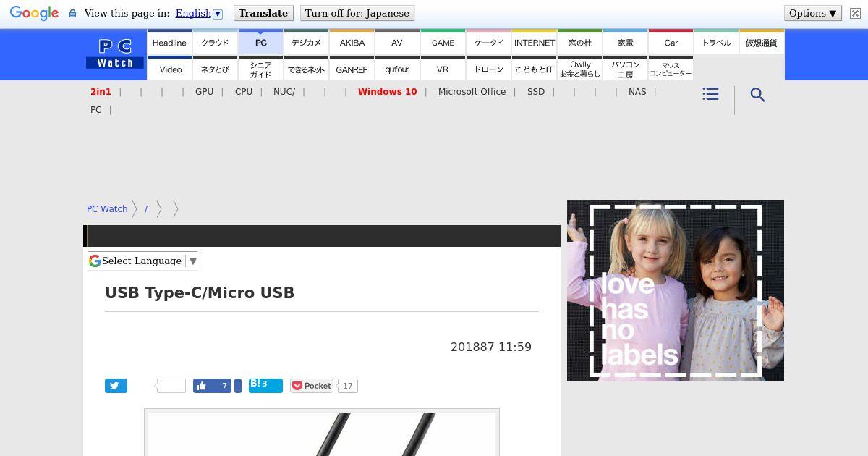868x456 pixels.
Task: Open the Options dropdown in translate bar
Action: pos(812,13)
